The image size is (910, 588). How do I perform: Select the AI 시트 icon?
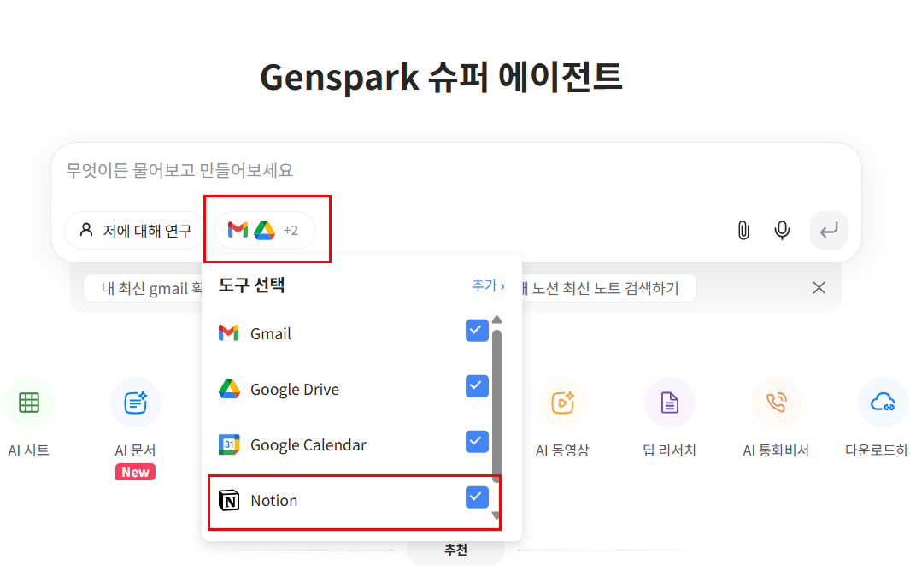(28, 402)
